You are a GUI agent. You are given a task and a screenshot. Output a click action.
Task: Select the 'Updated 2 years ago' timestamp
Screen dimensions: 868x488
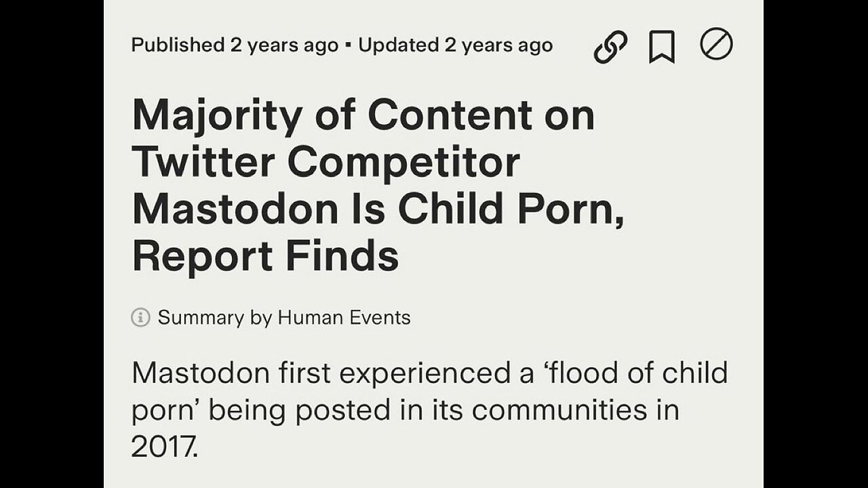[x=455, y=45]
